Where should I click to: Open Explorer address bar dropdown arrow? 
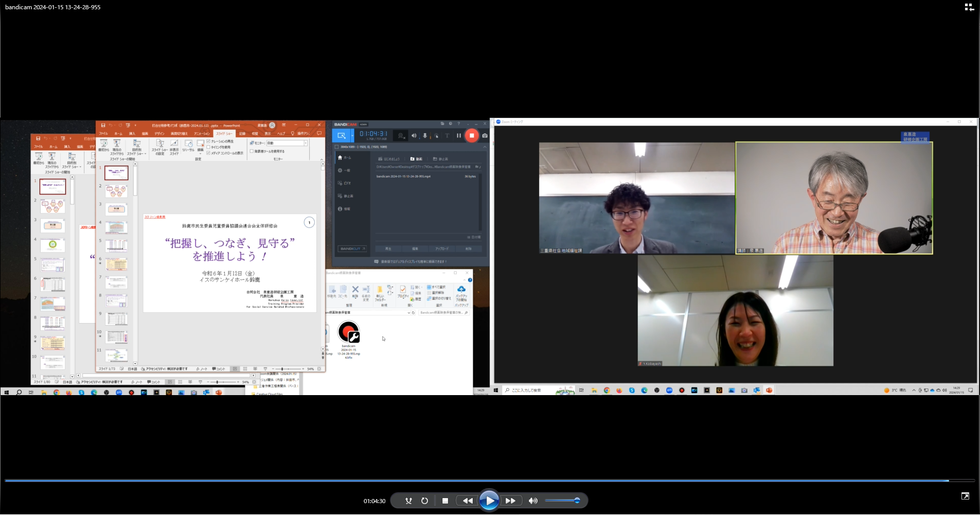408,313
